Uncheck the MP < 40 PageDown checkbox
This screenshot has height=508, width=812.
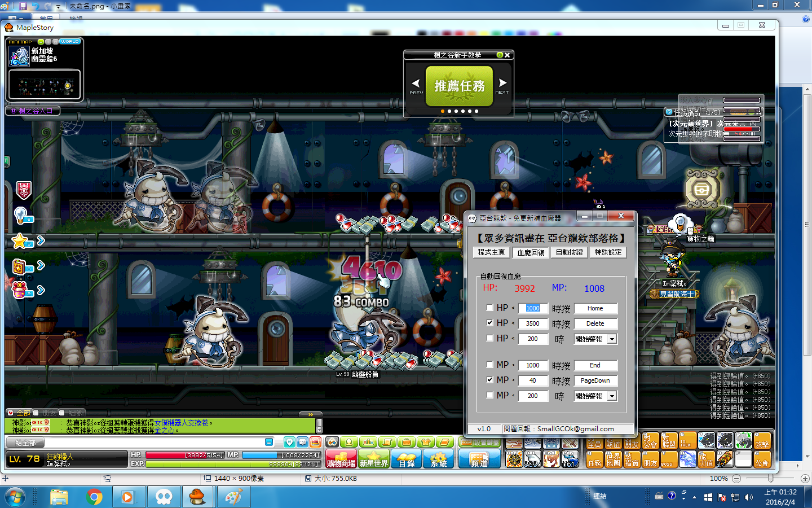pyautogui.click(x=489, y=380)
